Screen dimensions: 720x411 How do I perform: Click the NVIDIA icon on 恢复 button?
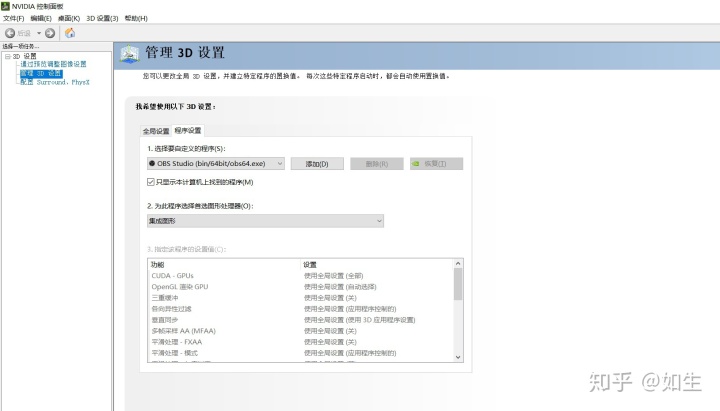coord(416,163)
